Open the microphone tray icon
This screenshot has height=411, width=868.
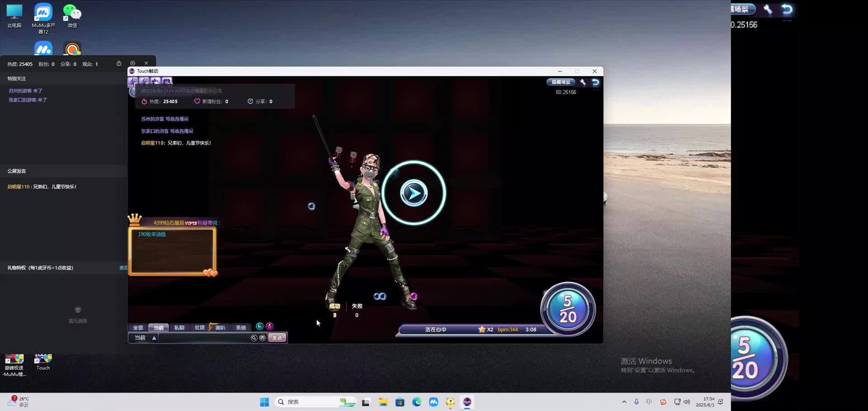pos(636,402)
